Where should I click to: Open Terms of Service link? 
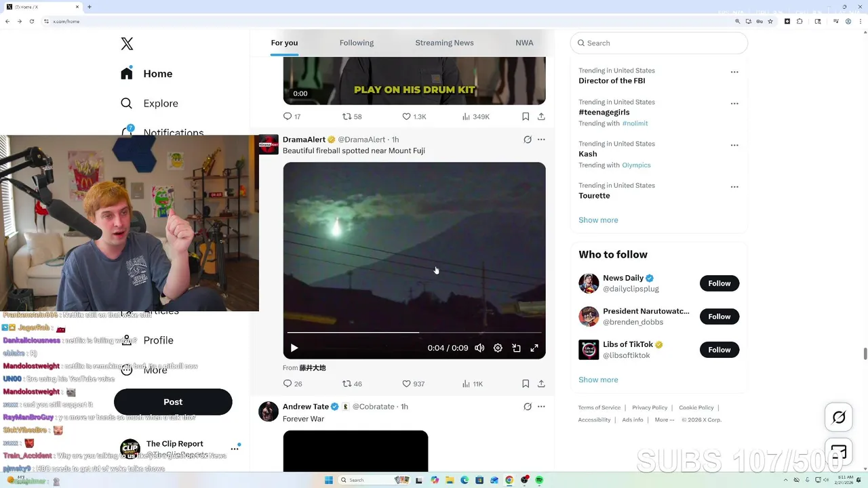pyautogui.click(x=599, y=407)
